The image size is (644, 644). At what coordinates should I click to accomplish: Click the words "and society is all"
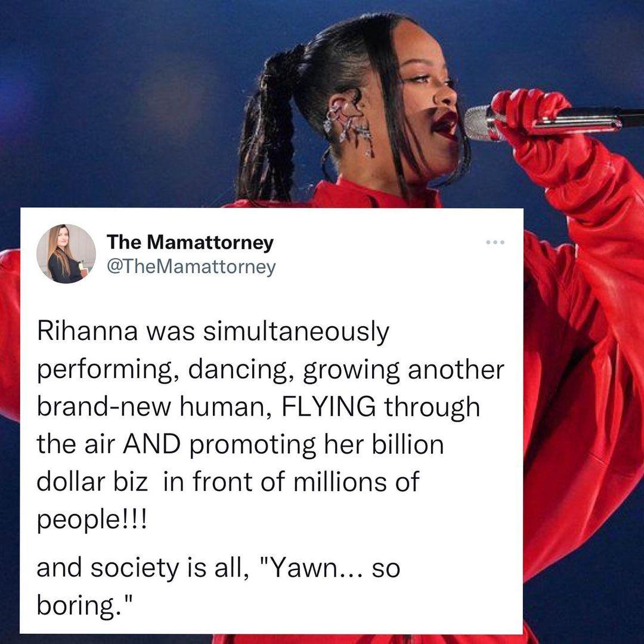click(x=143, y=569)
